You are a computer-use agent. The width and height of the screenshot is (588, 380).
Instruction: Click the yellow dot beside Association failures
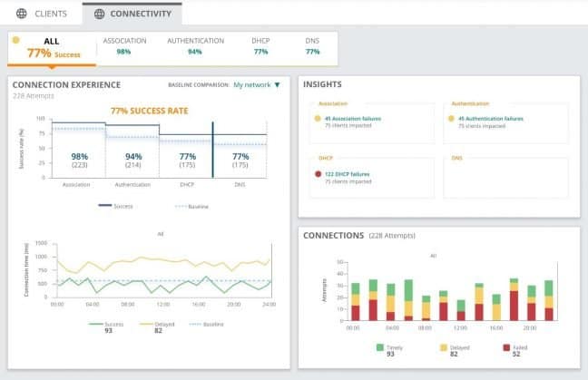[x=318, y=119]
